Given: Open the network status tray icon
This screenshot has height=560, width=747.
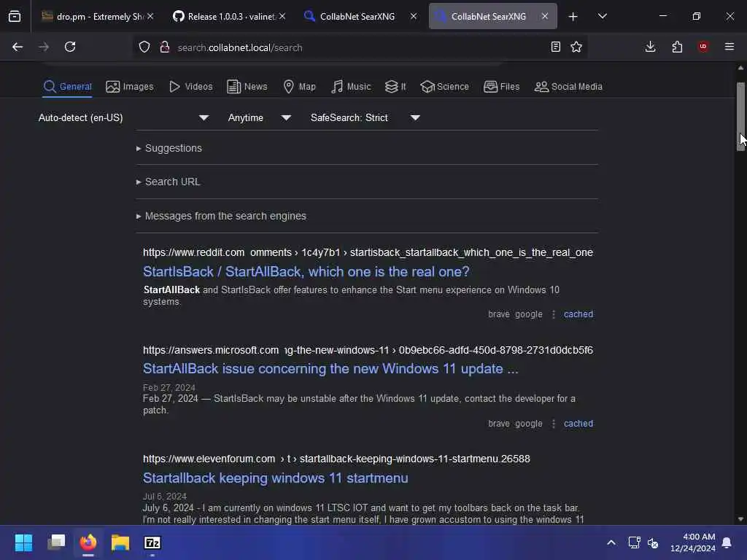Looking at the screenshot, I should pyautogui.click(x=634, y=542).
